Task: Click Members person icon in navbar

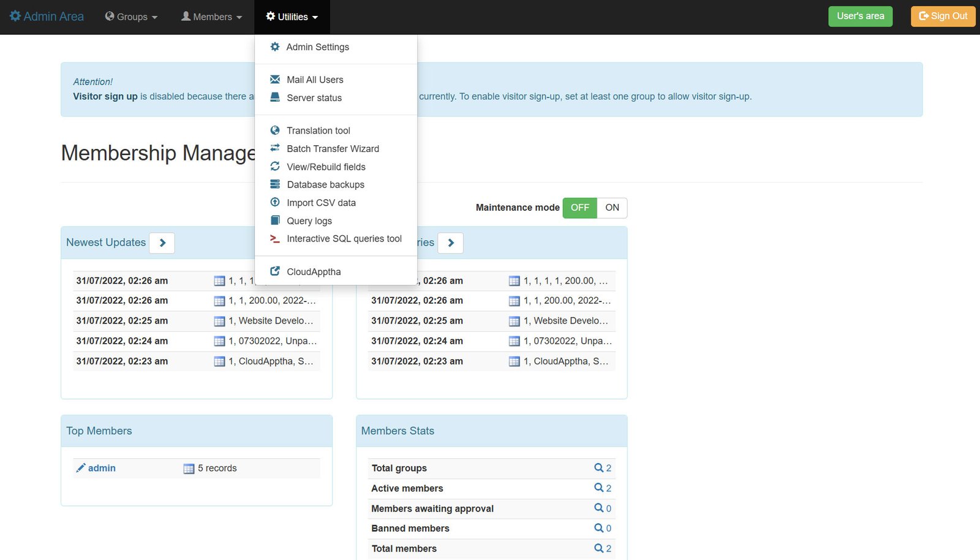Action: (186, 16)
